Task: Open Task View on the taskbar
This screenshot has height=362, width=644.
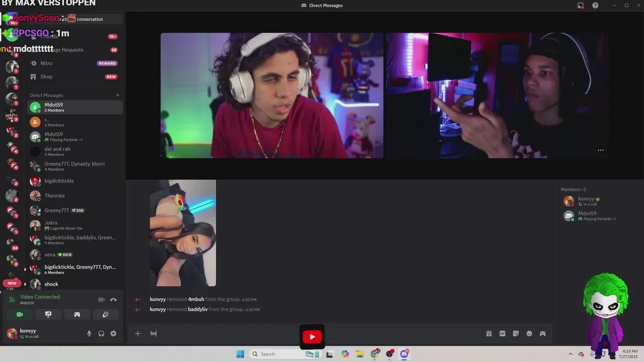Action: 330,354
